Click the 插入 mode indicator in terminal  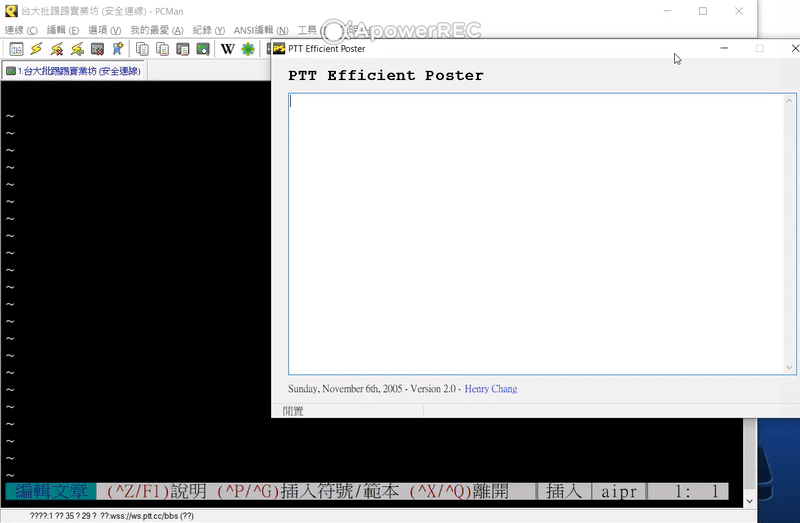(x=564, y=491)
